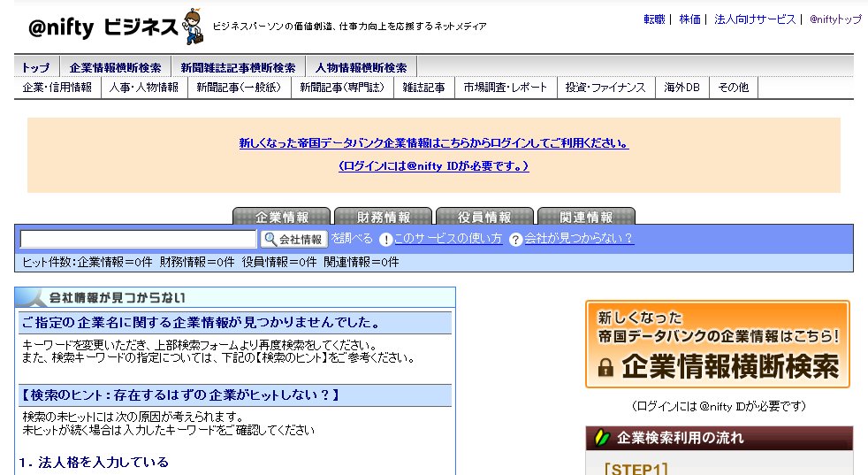Click the ヒット件数 results summary text
Viewport: 868px width, 475px height.
pyautogui.click(x=210, y=262)
